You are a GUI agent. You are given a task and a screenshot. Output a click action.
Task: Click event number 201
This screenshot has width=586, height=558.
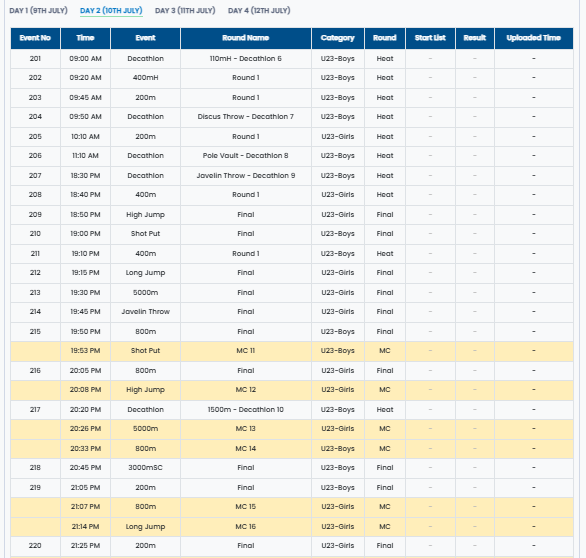coord(35,59)
